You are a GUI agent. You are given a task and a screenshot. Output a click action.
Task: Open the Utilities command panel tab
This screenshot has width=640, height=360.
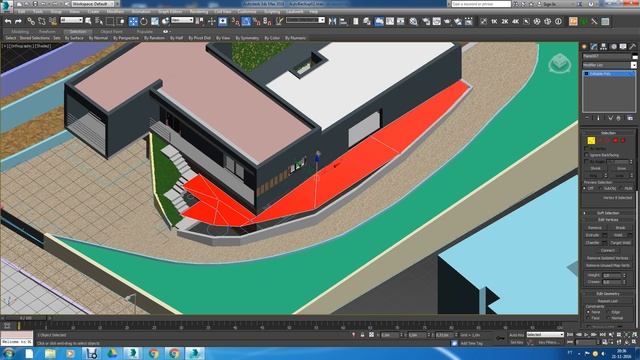[633, 47]
